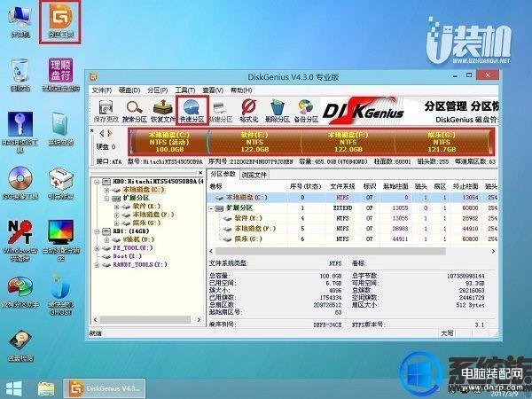Select 娱乐(G:) row in partition table
This screenshot has height=399, width=532.
point(352,239)
